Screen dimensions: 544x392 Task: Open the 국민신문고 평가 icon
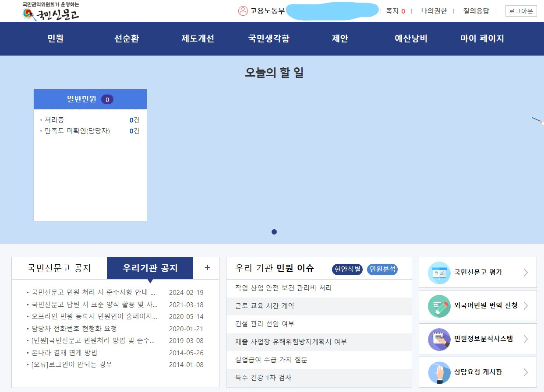coord(438,273)
